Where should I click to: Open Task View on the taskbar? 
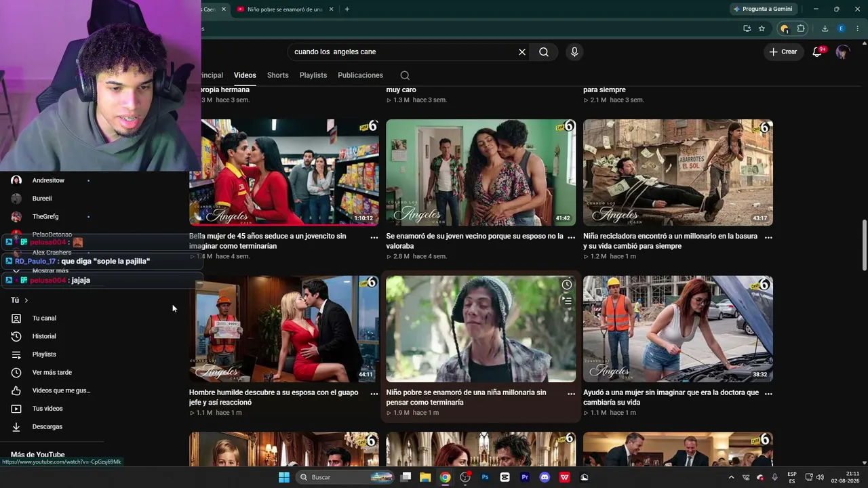coord(406,477)
